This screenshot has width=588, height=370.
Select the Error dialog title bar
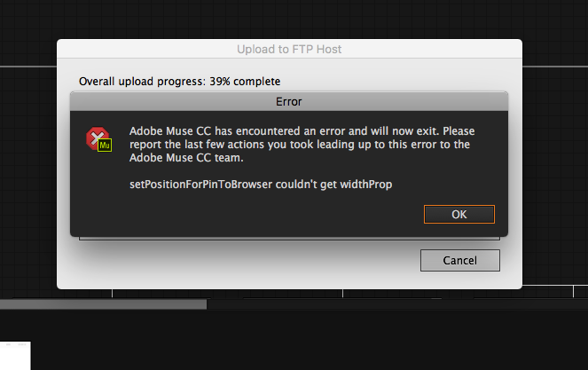tap(289, 101)
